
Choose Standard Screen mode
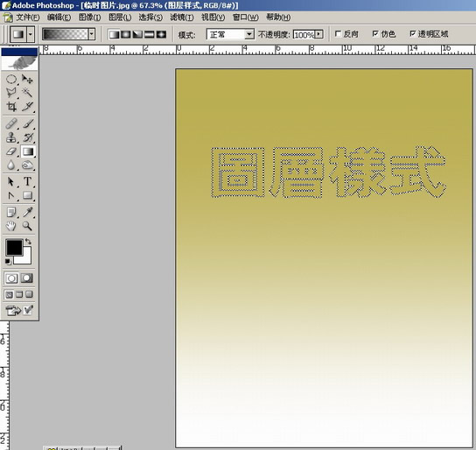10,294
